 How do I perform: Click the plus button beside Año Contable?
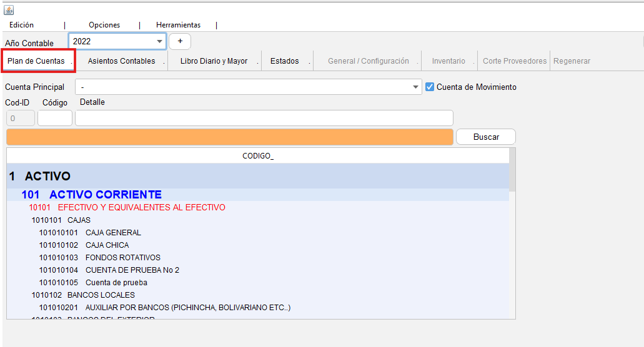coord(180,41)
